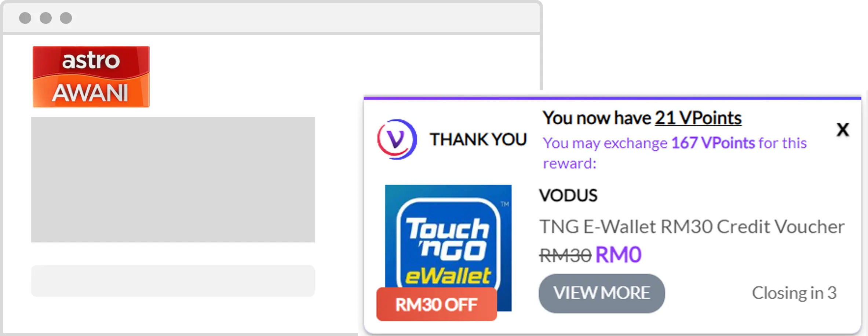
Task: Click the second gray window dot
Action: point(45,18)
